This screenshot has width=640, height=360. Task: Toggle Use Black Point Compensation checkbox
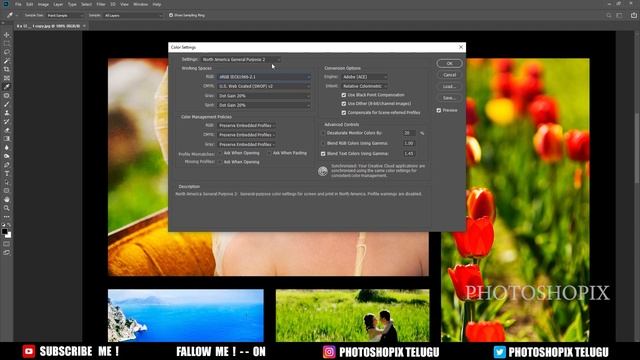pos(344,95)
